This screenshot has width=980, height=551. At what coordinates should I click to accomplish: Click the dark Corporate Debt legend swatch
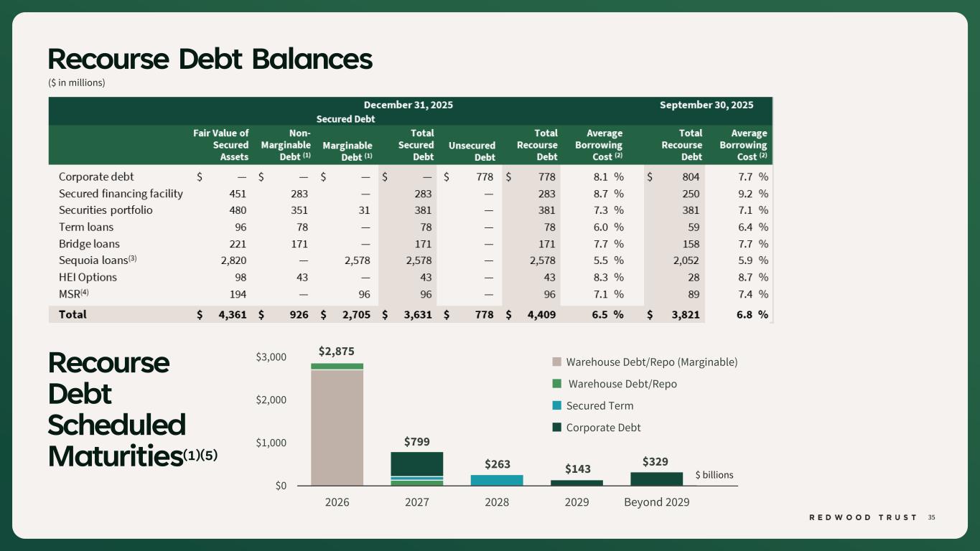pyautogui.click(x=557, y=428)
